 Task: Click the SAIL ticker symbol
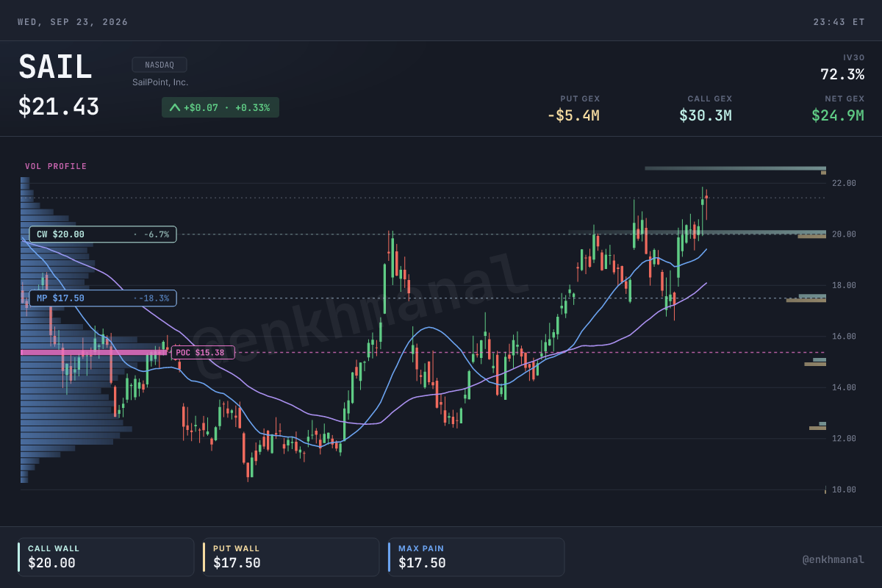[x=55, y=68]
